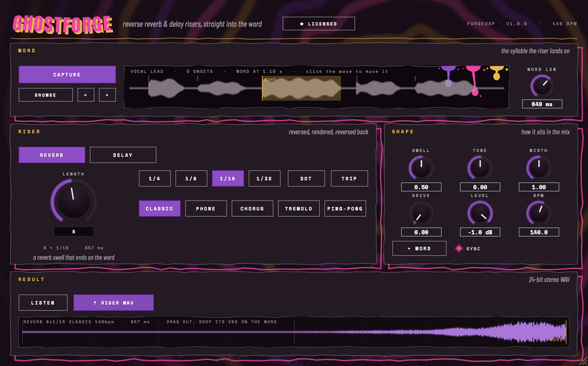
Task: Toggle the Sync diamond switch
Action: (x=459, y=248)
